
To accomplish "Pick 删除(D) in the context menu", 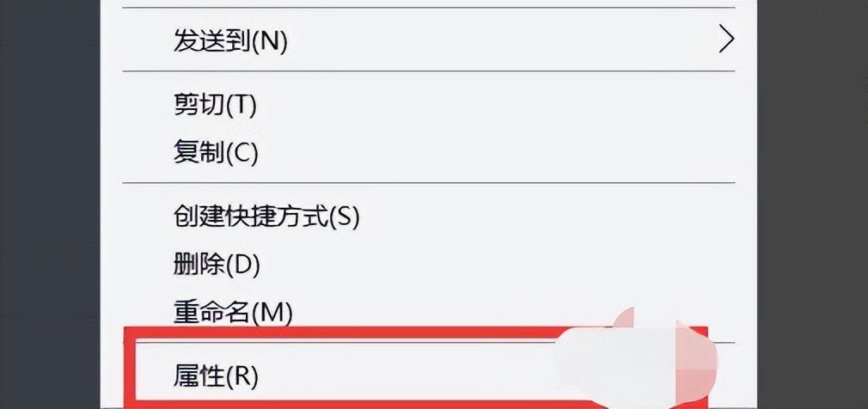I will pyautogui.click(x=427, y=266).
